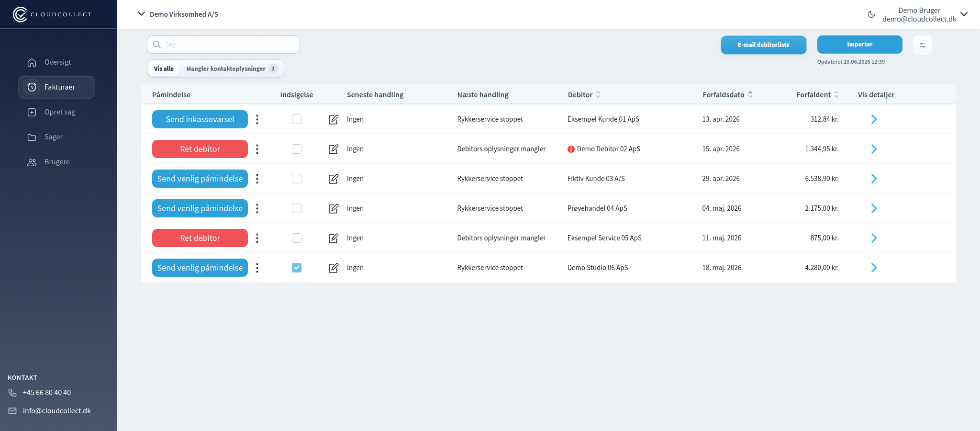
Task: Send inkassovarsel to Eksempel Kunde 01
Action: click(x=200, y=119)
